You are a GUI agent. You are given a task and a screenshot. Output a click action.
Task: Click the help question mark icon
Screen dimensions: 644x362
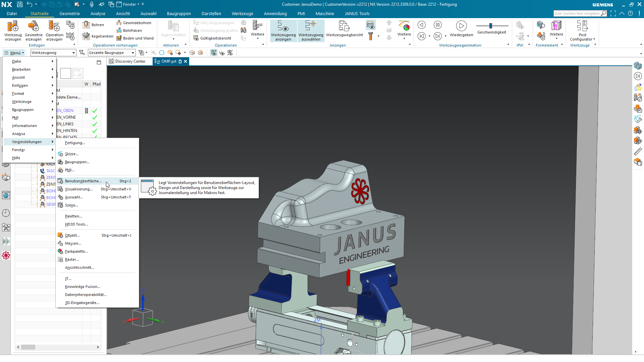631,13
